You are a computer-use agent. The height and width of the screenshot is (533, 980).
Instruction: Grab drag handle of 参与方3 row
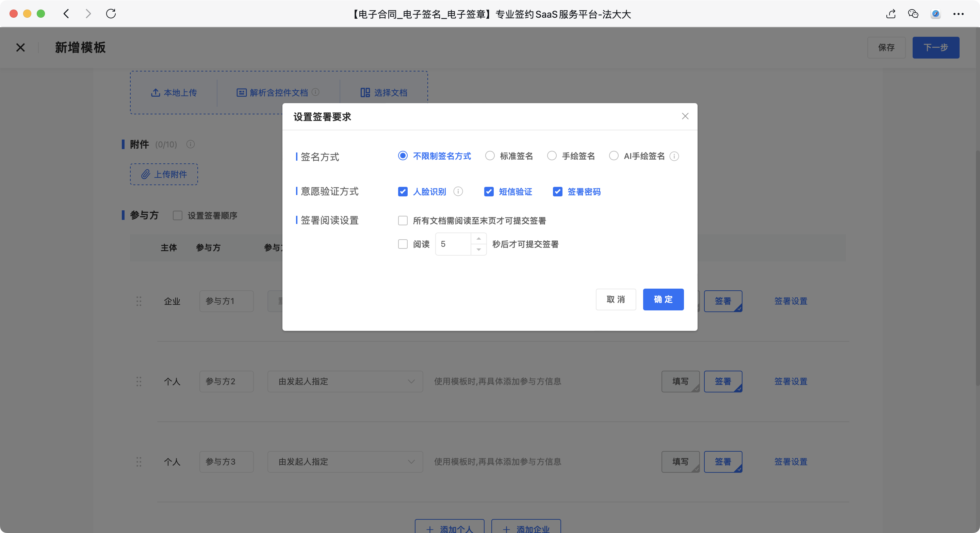[x=139, y=462]
